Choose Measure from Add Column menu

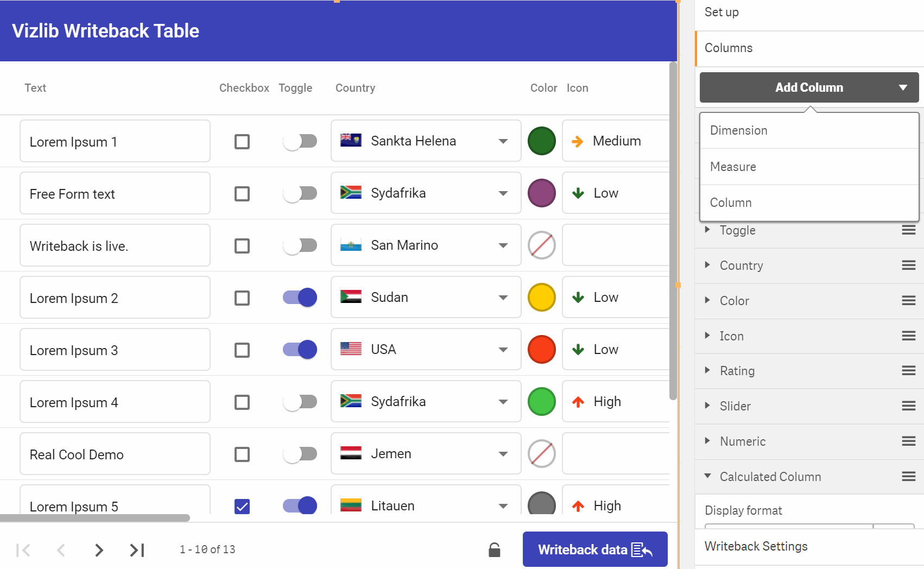[809, 167]
